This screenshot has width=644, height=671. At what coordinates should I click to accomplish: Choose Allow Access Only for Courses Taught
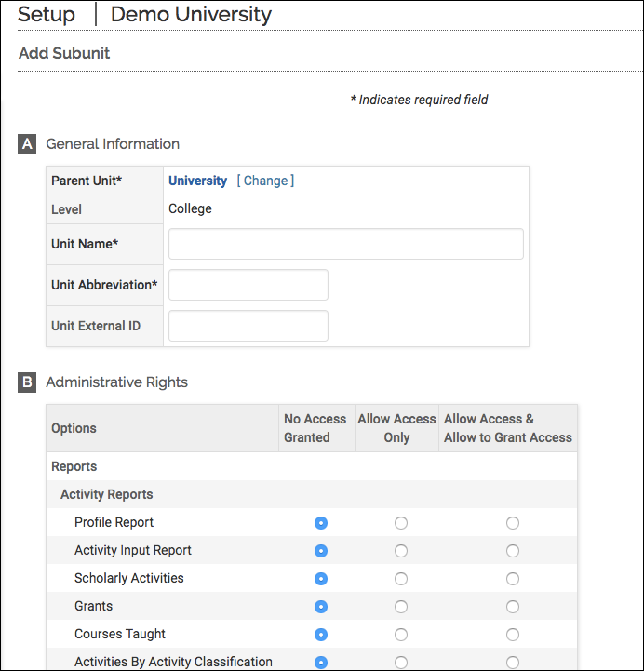tap(400, 635)
